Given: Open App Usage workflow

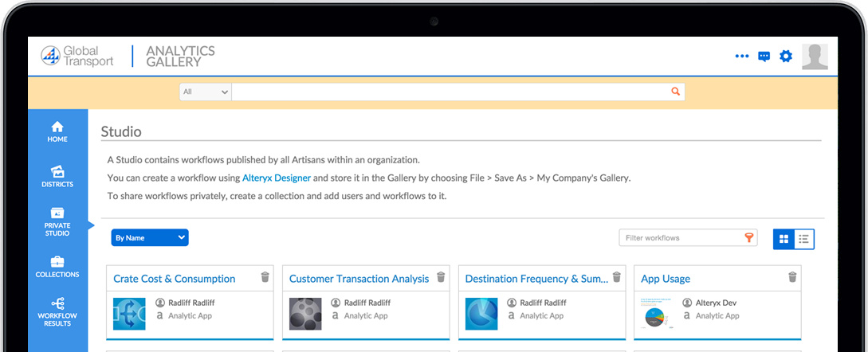Looking at the screenshot, I should pyautogui.click(x=666, y=279).
